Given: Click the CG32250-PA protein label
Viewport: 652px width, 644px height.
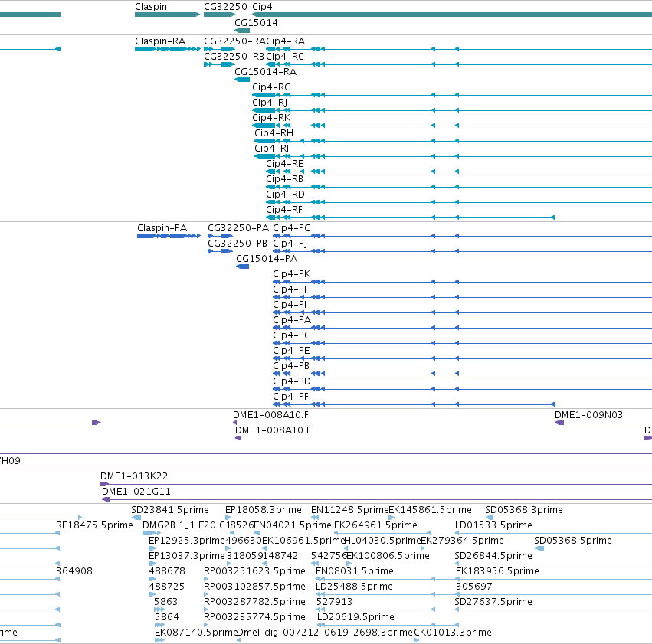Looking at the screenshot, I should pos(238,228).
